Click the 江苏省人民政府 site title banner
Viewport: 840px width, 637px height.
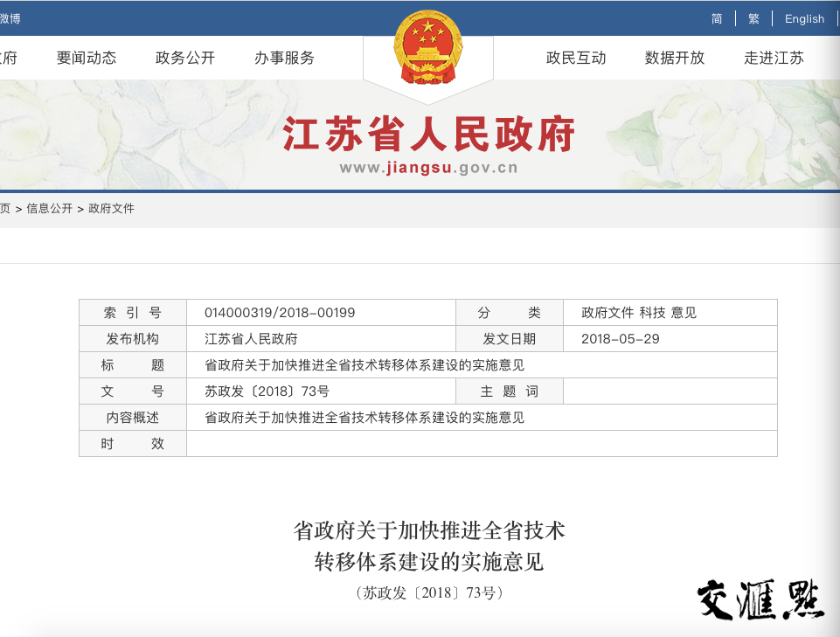point(428,134)
